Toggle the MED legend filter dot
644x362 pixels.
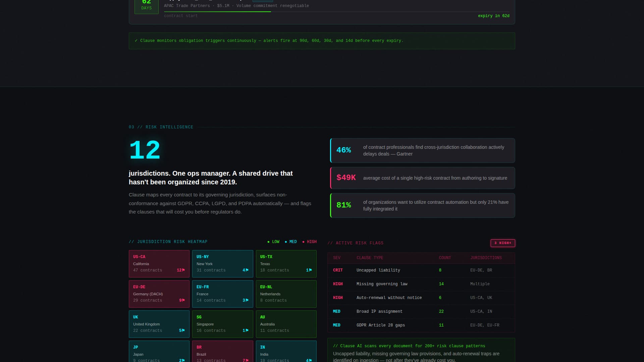click(285, 242)
